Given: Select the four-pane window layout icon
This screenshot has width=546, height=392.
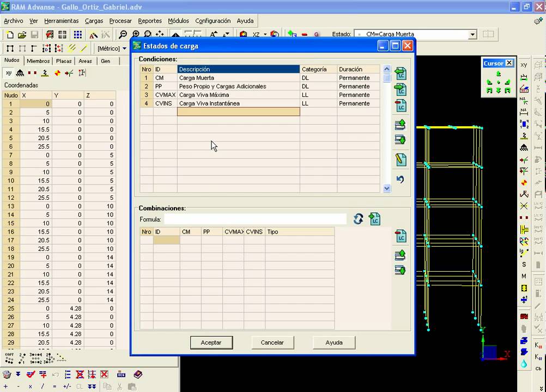Looking at the screenshot, I should [x=62, y=34].
